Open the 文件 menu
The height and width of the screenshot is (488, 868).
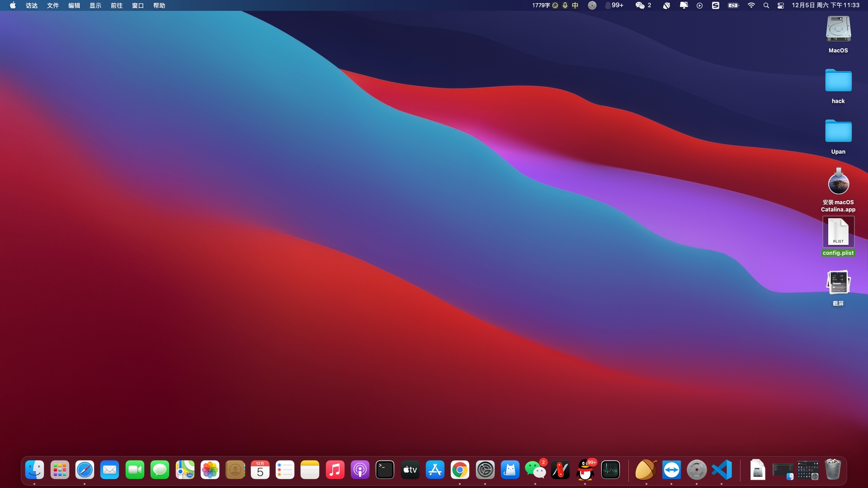pyautogui.click(x=53, y=5)
